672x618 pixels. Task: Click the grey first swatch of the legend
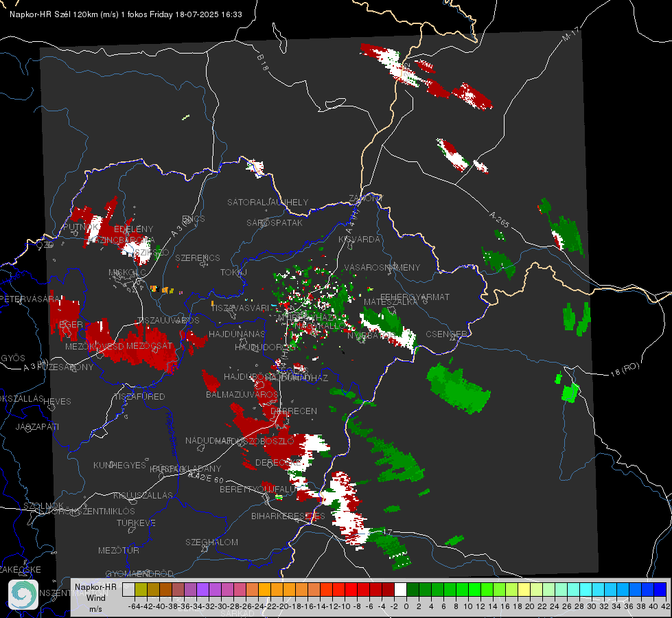tap(128, 589)
